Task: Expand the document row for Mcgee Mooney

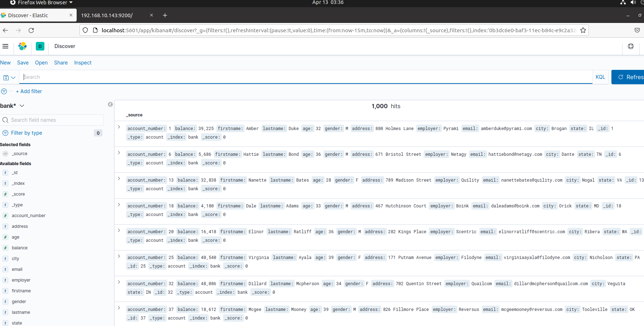Action: click(119, 308)
